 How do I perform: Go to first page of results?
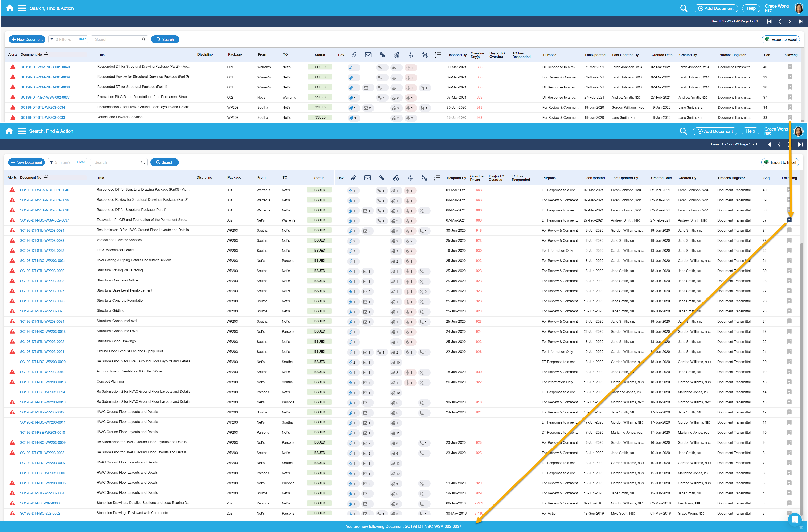pos(769,21)
